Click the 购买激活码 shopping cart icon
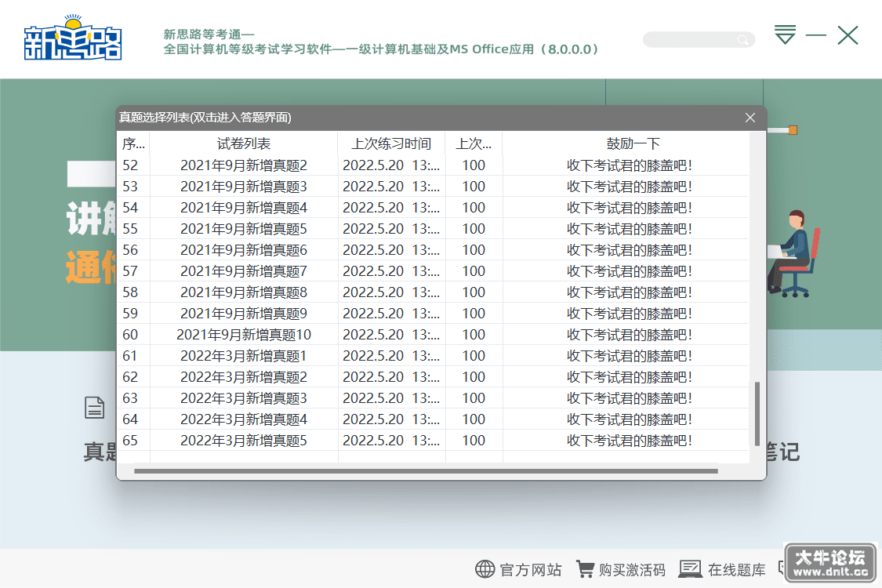Image resolution: width=882 pixels, height=588 pixels. click(585, 569)
